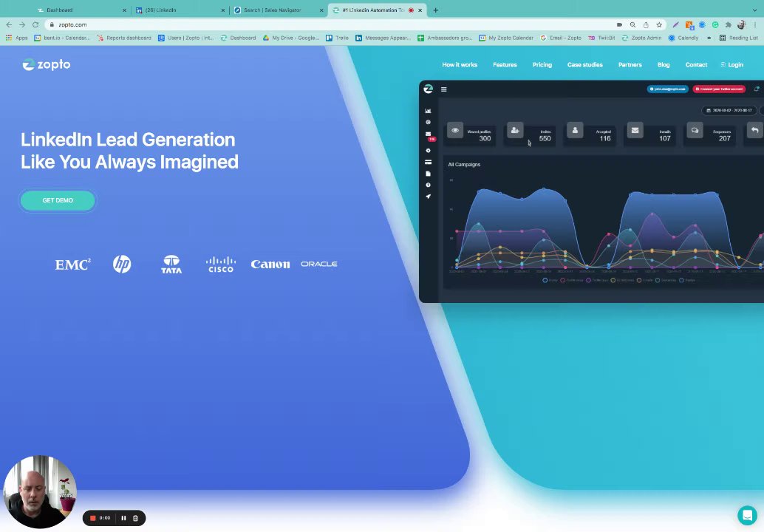This screenshot has width=764, height=532.
Task: Click the All Campaigns chart heading
Action: pos(464,164)
